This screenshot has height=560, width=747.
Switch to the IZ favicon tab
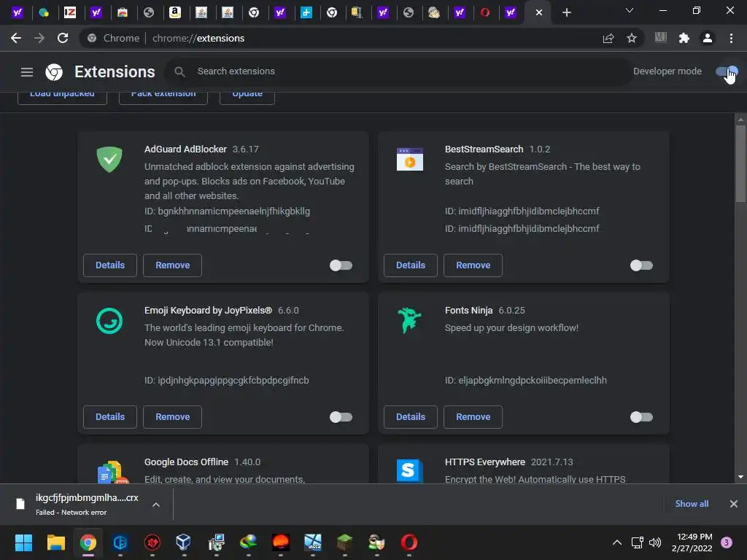[70, 12]
